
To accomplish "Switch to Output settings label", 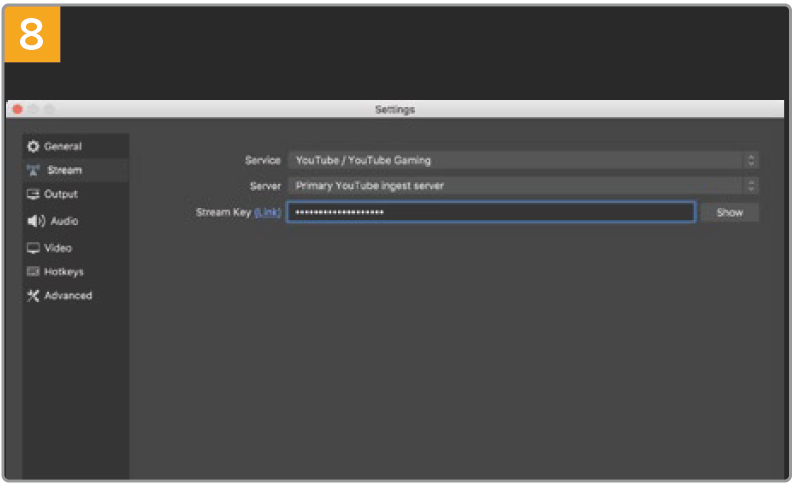I will pyautogui.click(x=61, y=194).
